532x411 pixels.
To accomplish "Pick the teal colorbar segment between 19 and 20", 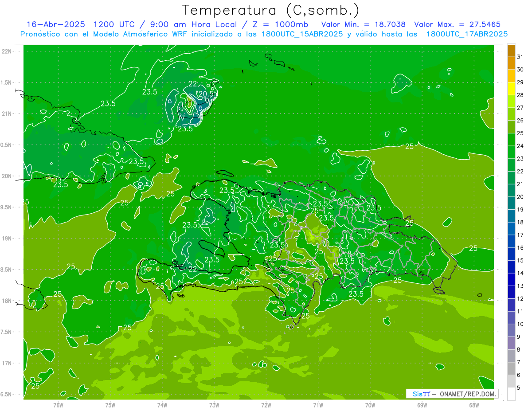I will (x=512, y=203).
